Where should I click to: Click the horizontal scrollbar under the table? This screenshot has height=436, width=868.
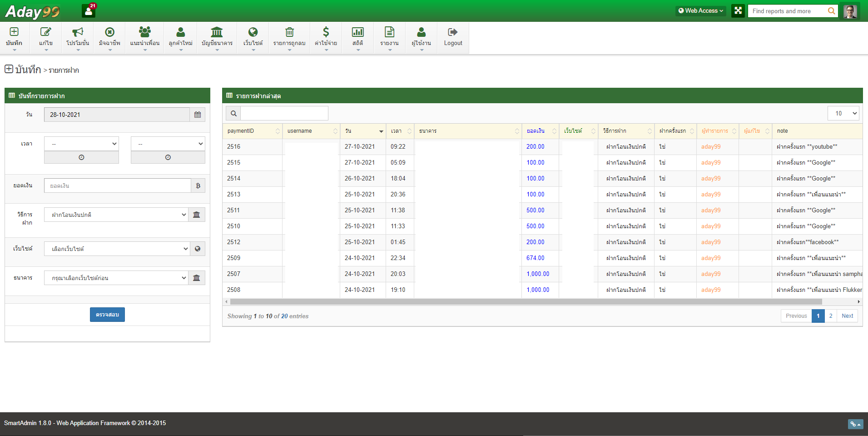526,302
